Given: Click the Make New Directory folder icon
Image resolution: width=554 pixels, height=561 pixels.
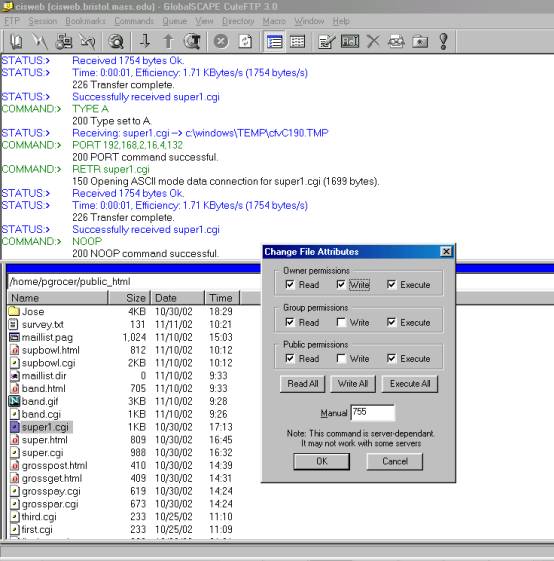Looking at the screenshot, I should tap(420, 42).
